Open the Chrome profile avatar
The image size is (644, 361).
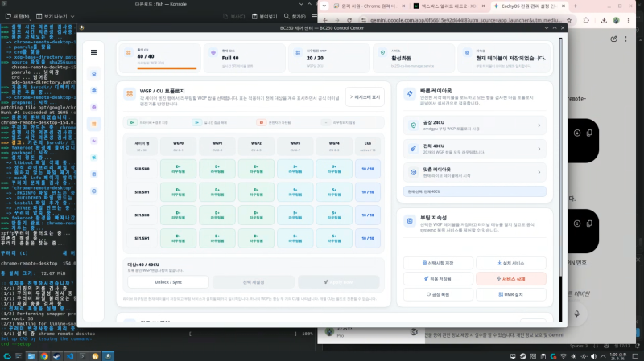click(616, 20)
